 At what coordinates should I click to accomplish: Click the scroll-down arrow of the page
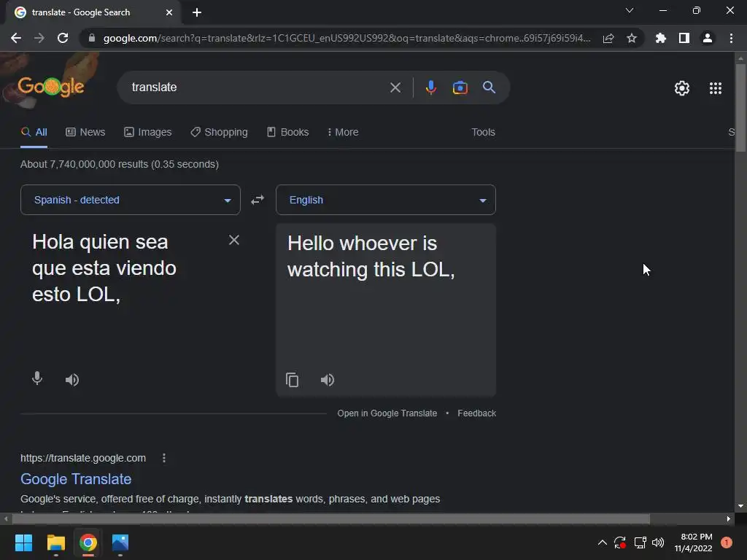[x=740, y=506]
